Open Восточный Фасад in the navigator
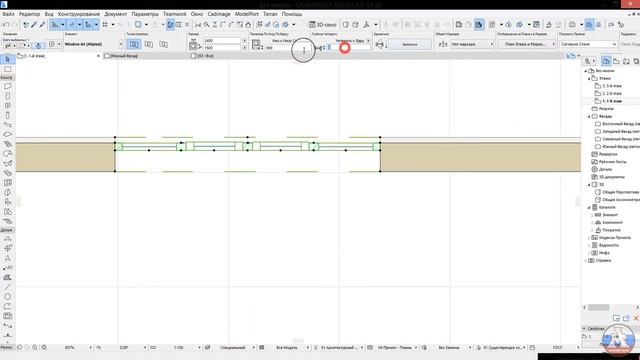Screen dimensions: 640x360 pos(617,124)
